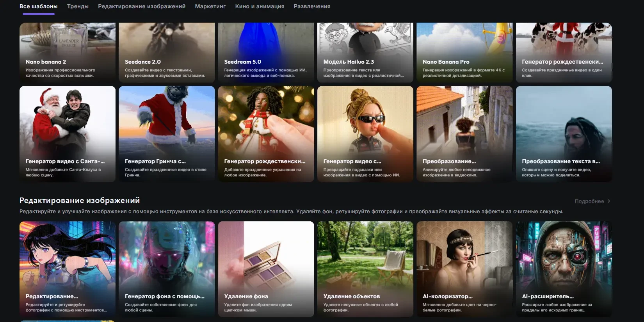Screen dimensions: 644x322
Task: Open the Генератор видео с Санта card
Action: pos(68,134)
